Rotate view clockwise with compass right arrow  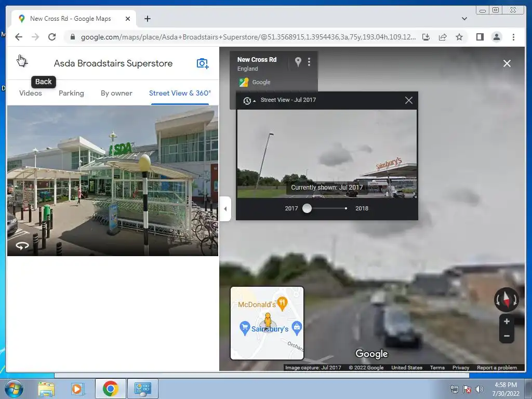point(515,300)
